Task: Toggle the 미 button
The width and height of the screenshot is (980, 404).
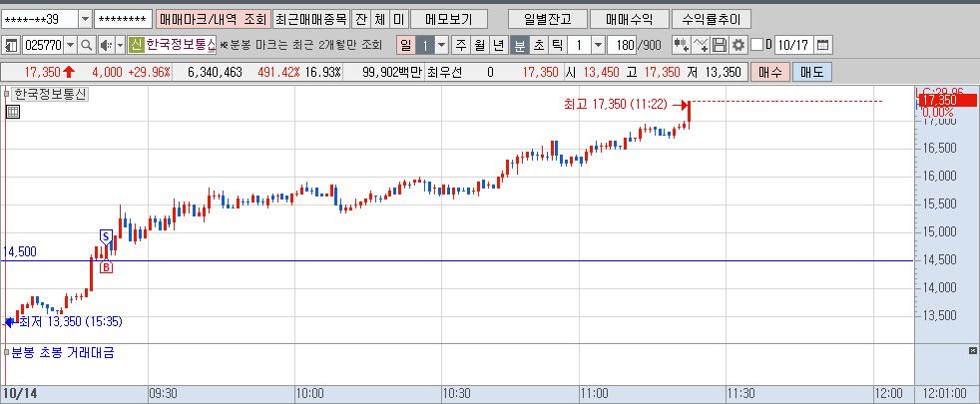Action: pyautogui.click(x=399, y=19)
